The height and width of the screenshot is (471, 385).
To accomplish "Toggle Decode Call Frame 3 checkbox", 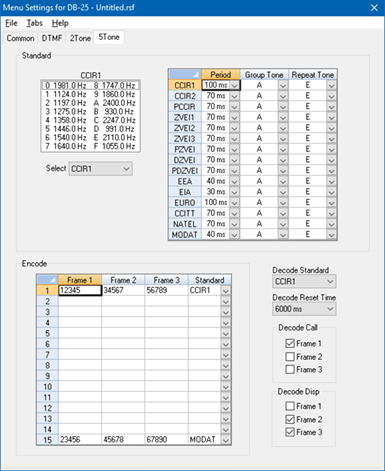I will tap(290, 369).
